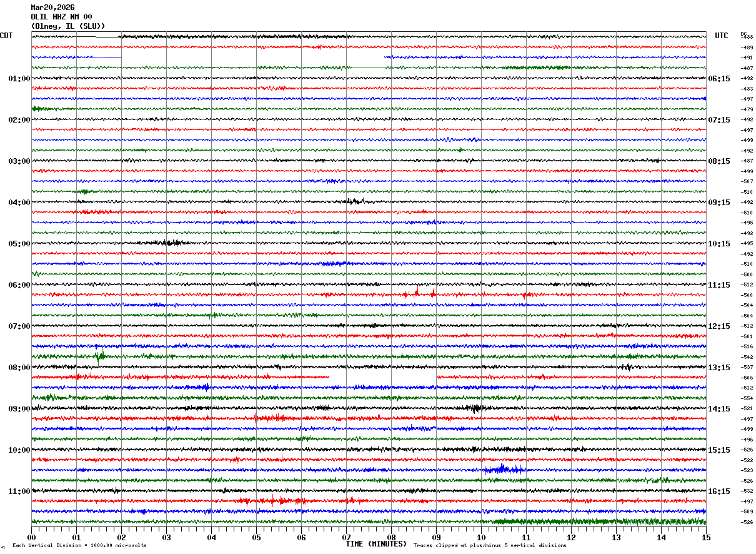Click the 08:15 UTC time label

[x=719, y=161]
